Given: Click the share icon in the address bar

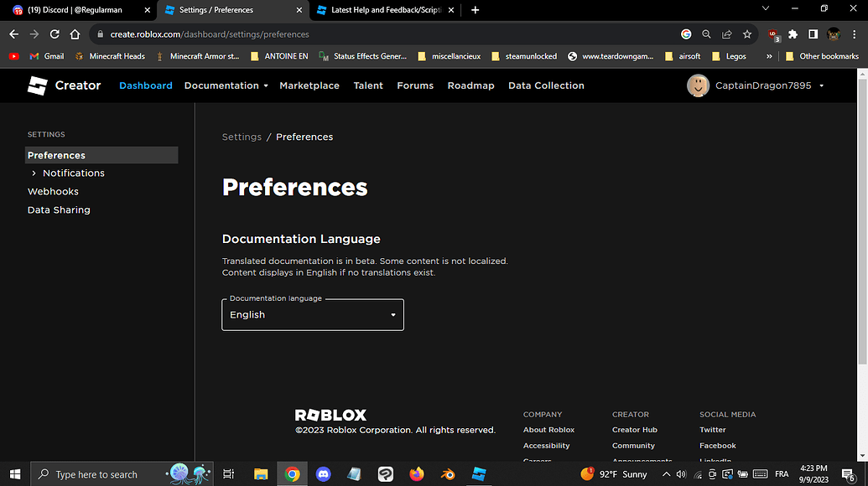Looking at the screenshot, I should click(726, 36).
